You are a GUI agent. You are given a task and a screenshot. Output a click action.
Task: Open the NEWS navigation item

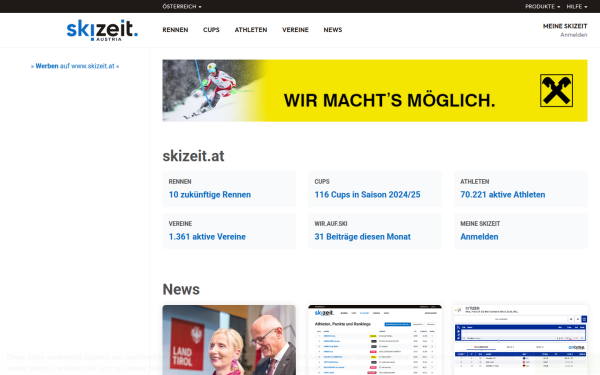[333, 30]
